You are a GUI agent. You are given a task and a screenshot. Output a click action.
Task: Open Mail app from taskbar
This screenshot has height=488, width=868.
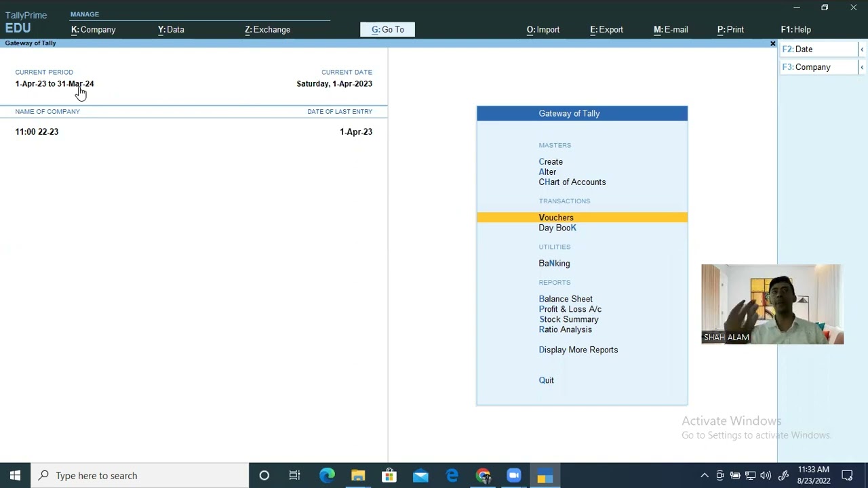(420, 476)
